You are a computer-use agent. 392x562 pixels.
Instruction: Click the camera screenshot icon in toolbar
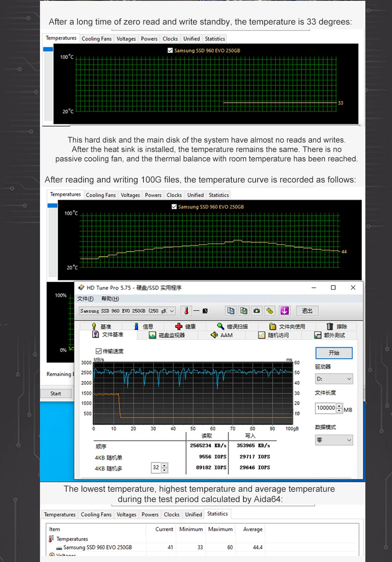[x=257, y=311]
